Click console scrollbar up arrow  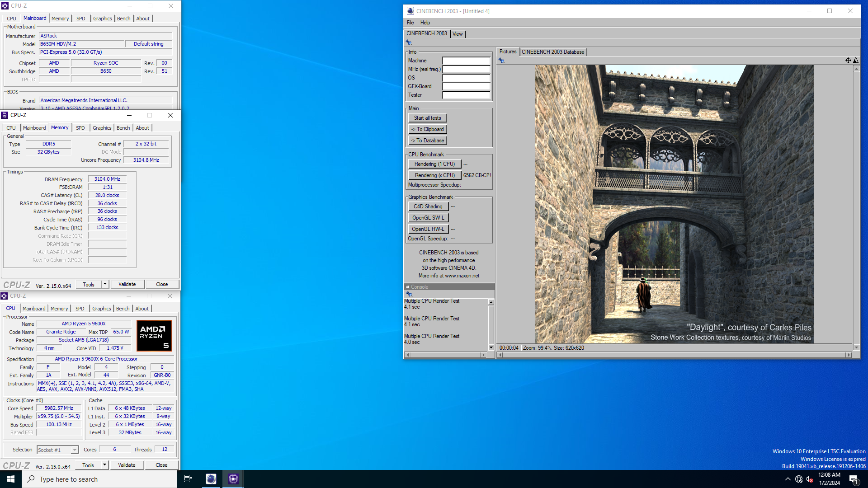pyautogui.click(x=491, y=302)
